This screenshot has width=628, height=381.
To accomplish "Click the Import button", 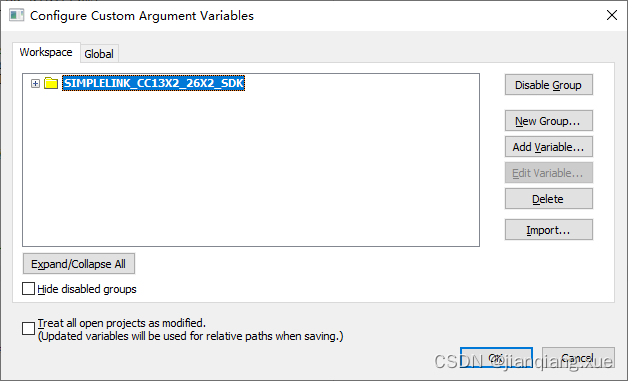I will [548, 230].
